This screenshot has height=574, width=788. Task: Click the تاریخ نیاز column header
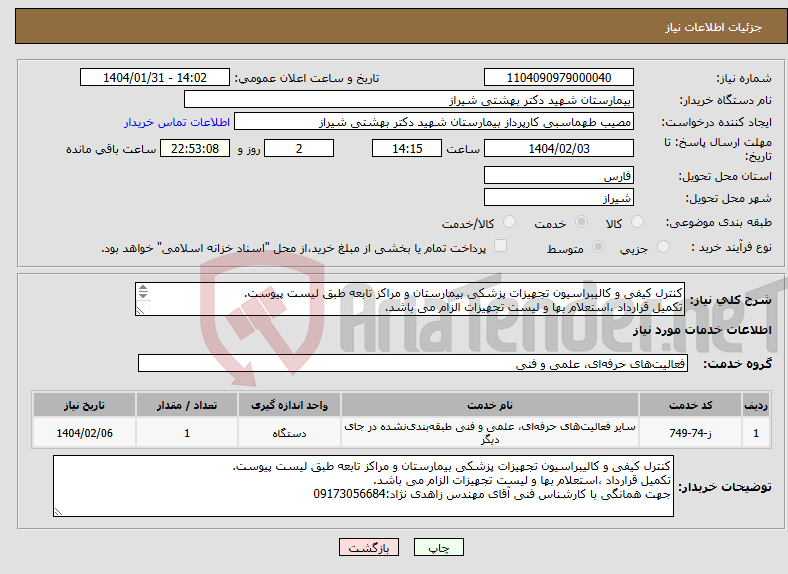point(84,405)
